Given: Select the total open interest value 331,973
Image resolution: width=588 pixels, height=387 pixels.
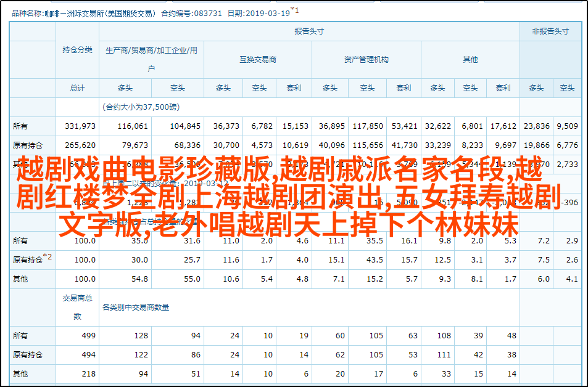Looking at the screenshot, I should [x=80, y=126].
